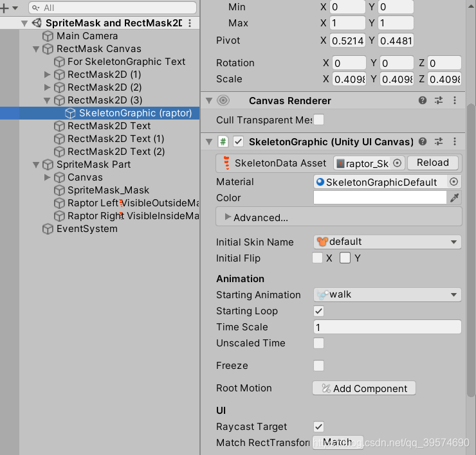Collapse the Canvas Renderer component
Screen dimensions: 476x455
click(209, 100)
